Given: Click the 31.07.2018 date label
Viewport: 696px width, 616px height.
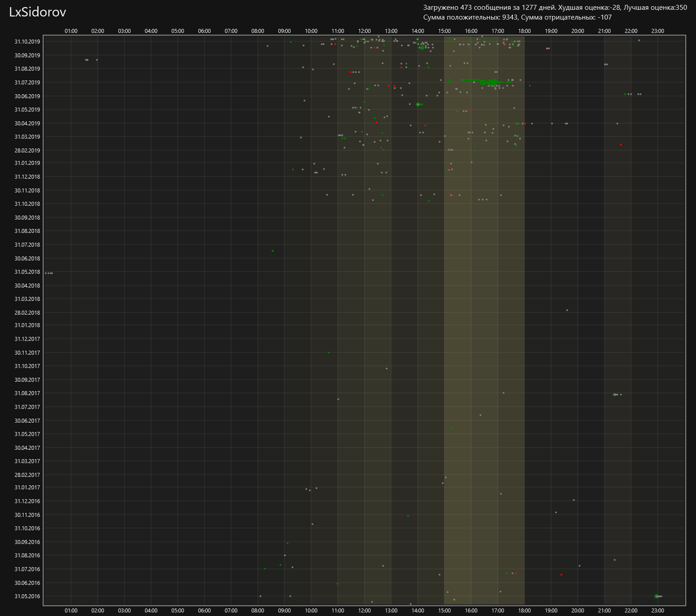Looking at the screenshot, I should point(27,245).
